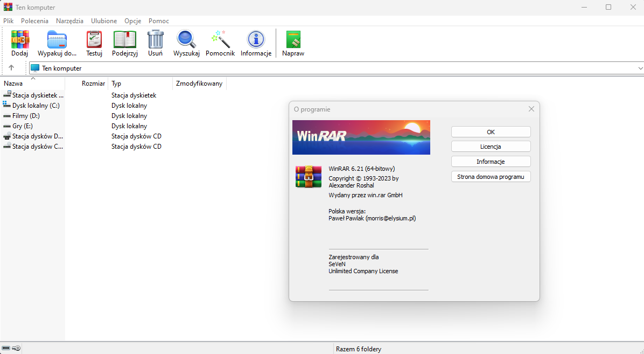The image size is (644, 354).
Task: Sort by the Rozmiar column header
Action: click(87, 84)
